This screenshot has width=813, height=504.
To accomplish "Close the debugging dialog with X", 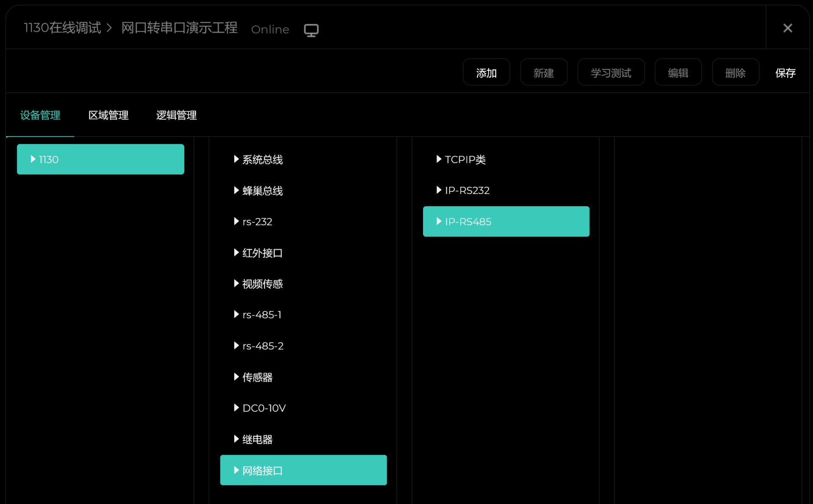I will (x=787, y=28).
